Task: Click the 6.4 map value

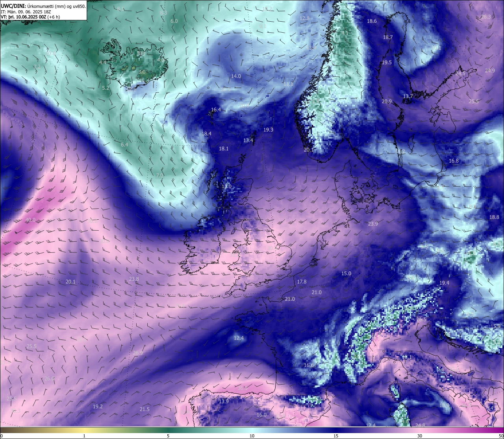Action: pos(124,145)
